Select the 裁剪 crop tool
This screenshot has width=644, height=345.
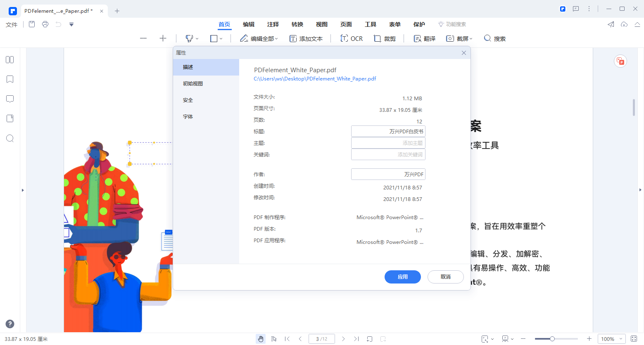[x=385, y=38]
